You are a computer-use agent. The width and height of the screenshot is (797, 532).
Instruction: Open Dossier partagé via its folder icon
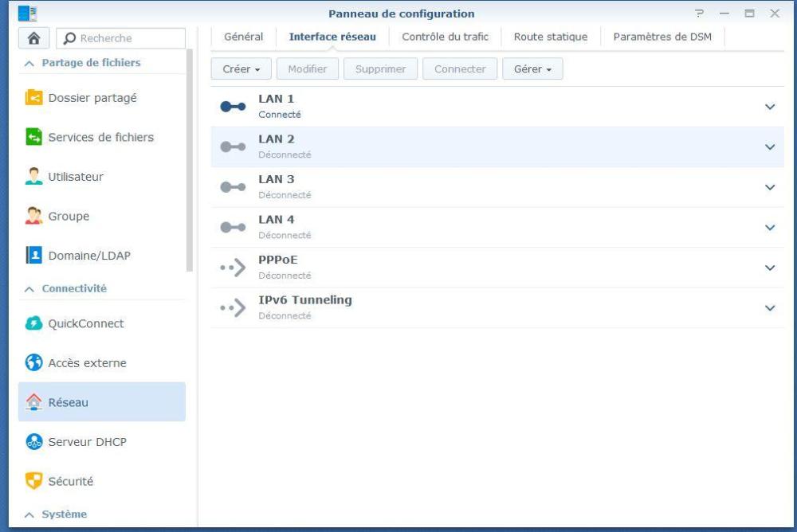tap(34, 98)
